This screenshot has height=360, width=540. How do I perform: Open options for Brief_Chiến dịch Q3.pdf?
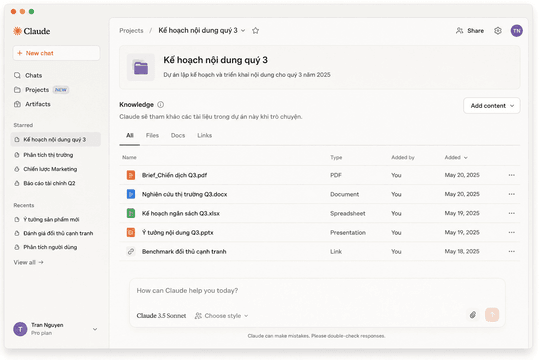coord(511,175)
